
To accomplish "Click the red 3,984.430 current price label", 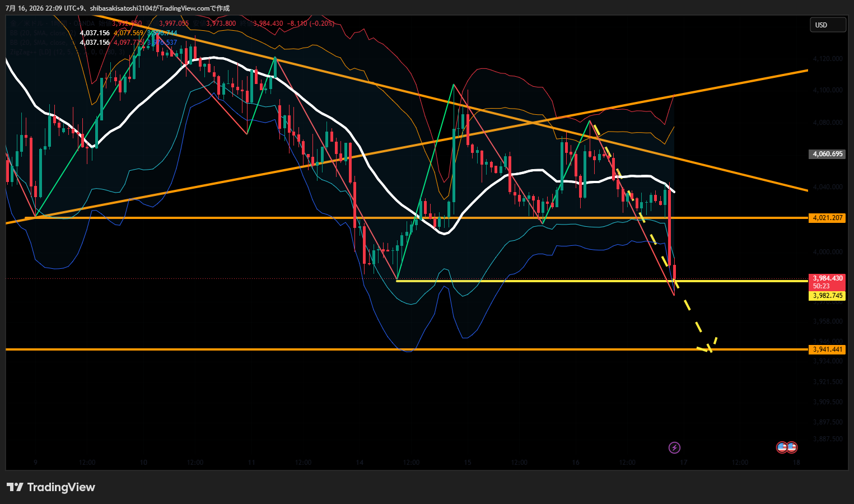I will 827,282.
